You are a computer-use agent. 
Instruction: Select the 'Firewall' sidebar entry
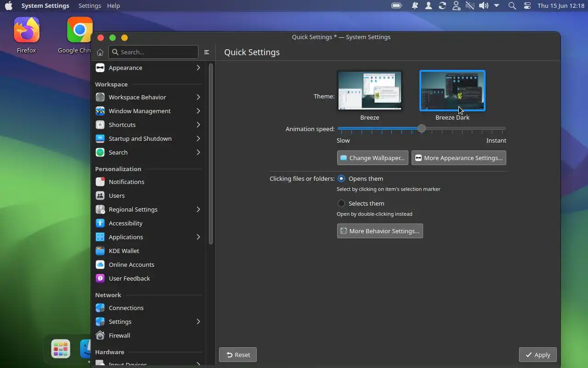148,335
